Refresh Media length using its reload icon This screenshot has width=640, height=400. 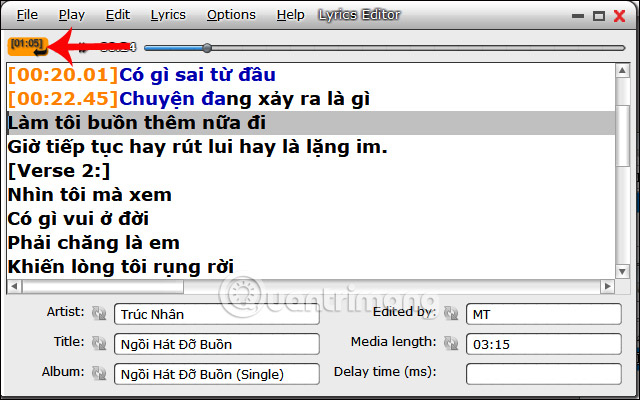pos(451,343)
